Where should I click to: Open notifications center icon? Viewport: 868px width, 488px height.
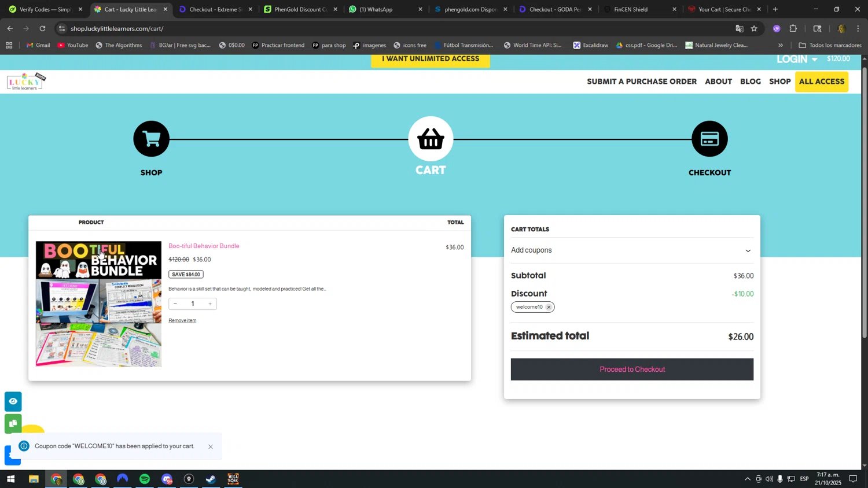tap(853, 479)
